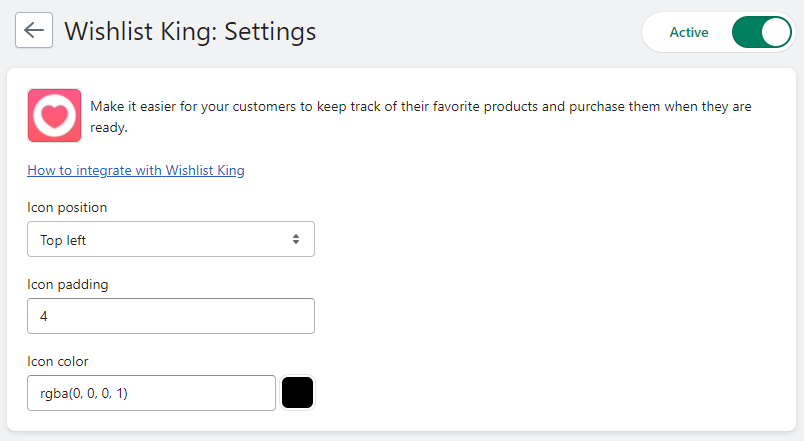The height and width of the screenshot is (441, 804).
Task: Click the Active status label
Action: click(689, 32)
